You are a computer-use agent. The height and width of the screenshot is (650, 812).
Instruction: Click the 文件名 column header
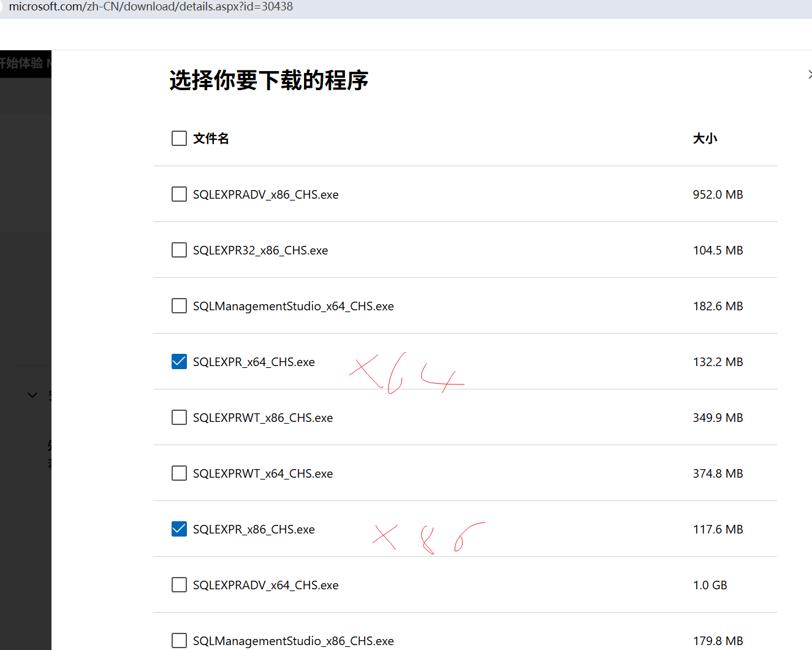click(x=211, y=139)
